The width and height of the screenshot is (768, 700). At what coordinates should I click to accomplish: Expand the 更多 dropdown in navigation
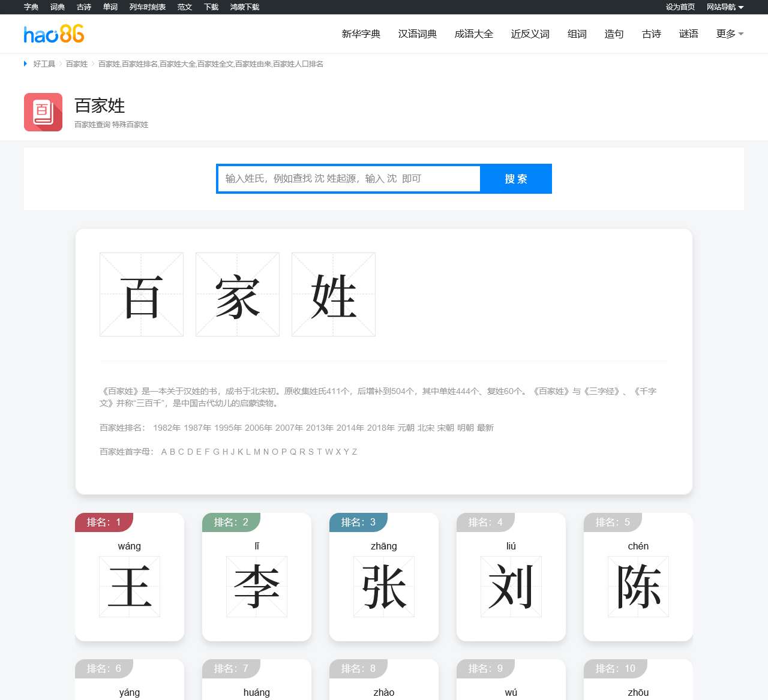pyautogui.click(x=730, y=34)
